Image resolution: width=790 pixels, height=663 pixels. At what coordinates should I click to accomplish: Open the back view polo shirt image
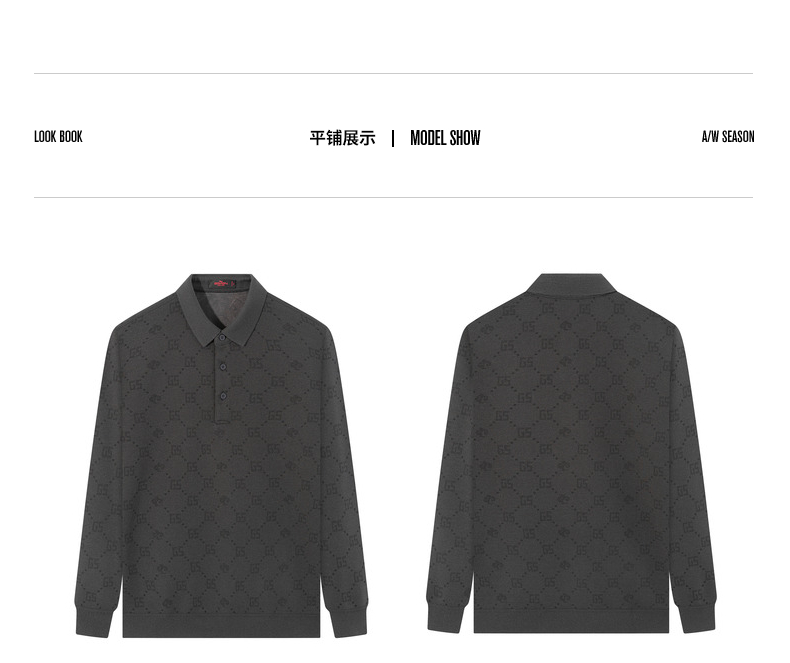pyautogui.click(x=571, y=453)
